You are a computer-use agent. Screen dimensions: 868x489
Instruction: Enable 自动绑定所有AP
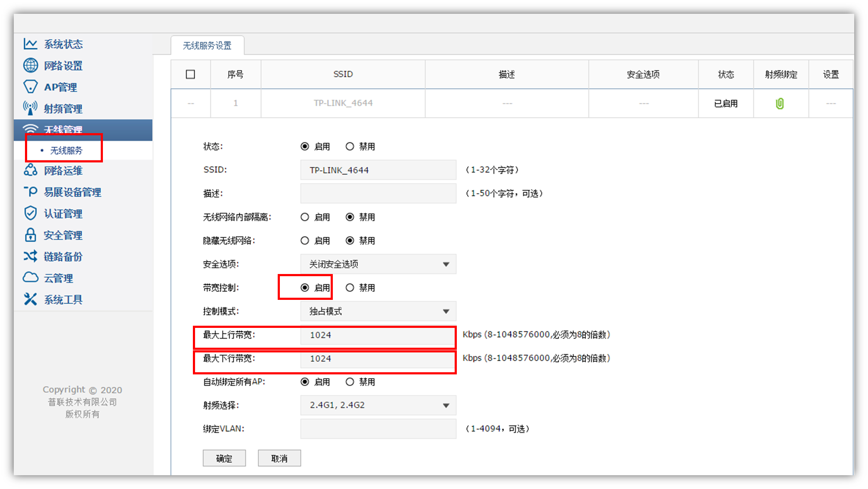[305, 382]
